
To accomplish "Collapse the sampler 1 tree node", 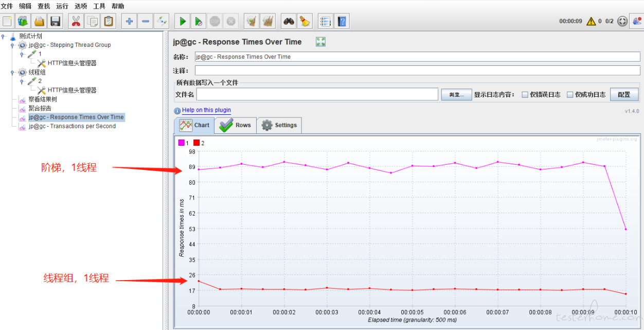I will click(x=22, y=54).
